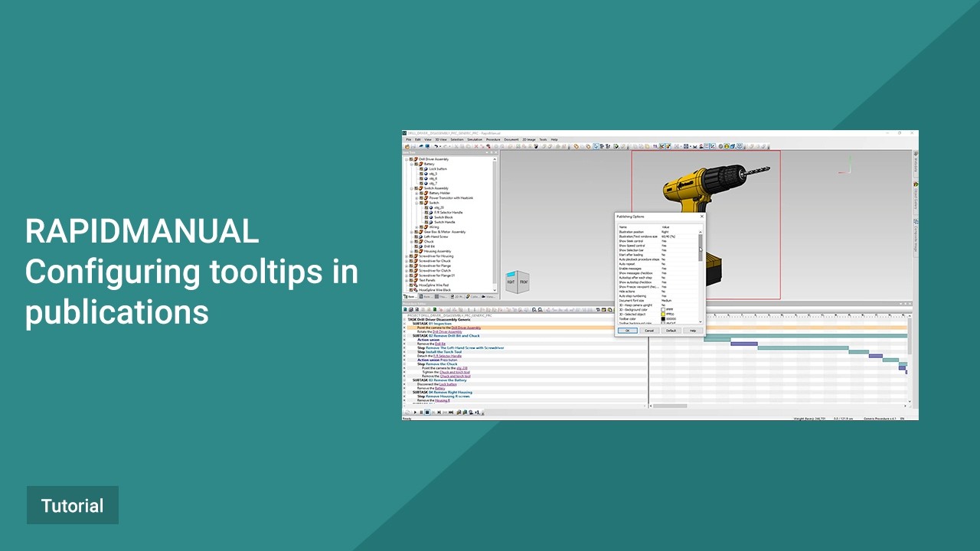The height and width of the screenshot is (551, 980).
Task: Click the spline icon beside HoseSpline Wire Red
Action: (416, 285)
